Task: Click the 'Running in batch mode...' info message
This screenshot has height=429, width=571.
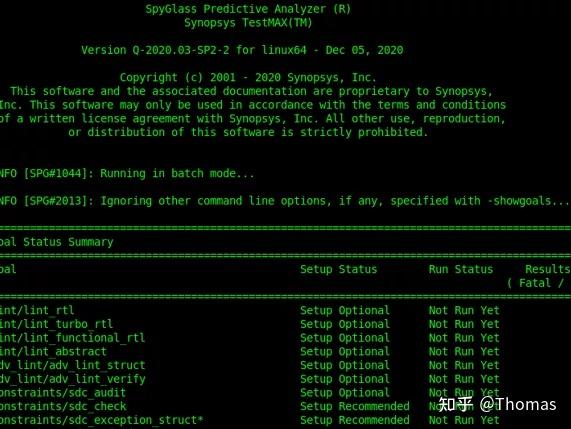Action: coord(177,173)
